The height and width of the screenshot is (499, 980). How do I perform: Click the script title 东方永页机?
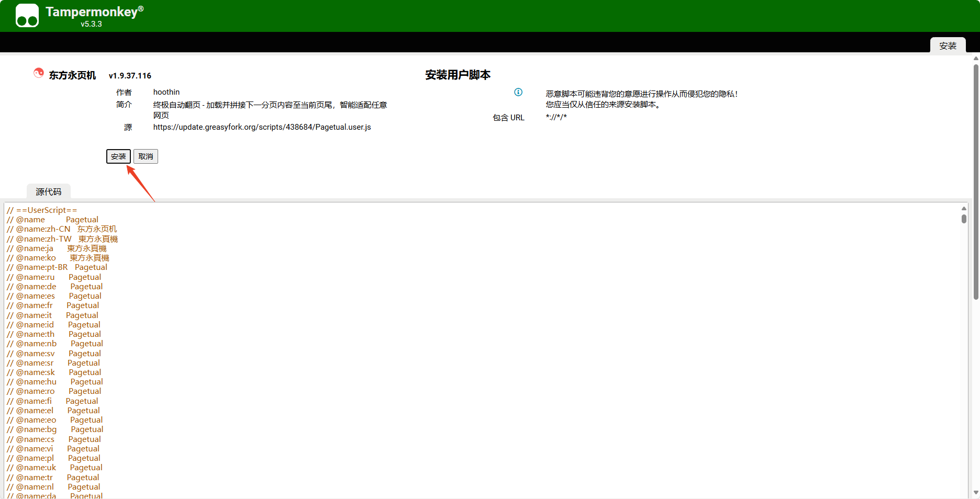click(72, 75)
